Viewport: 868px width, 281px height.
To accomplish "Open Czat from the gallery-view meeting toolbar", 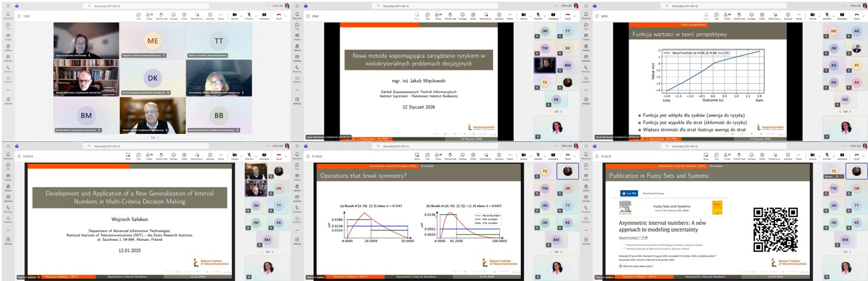I will 138,15.
